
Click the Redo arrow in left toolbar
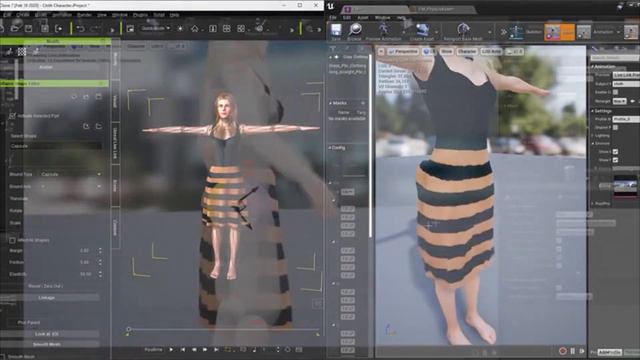click(94, 29)
